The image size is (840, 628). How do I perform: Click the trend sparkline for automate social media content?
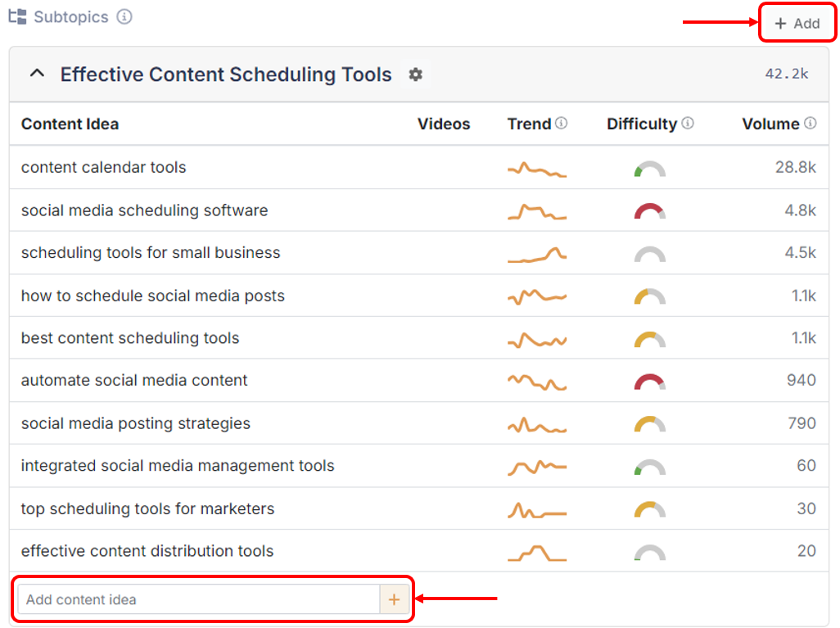coord(536,380)
